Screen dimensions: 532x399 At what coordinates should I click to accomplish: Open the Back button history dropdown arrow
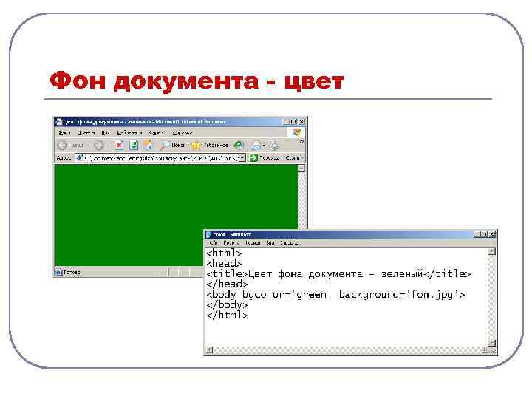click(88, 146)
